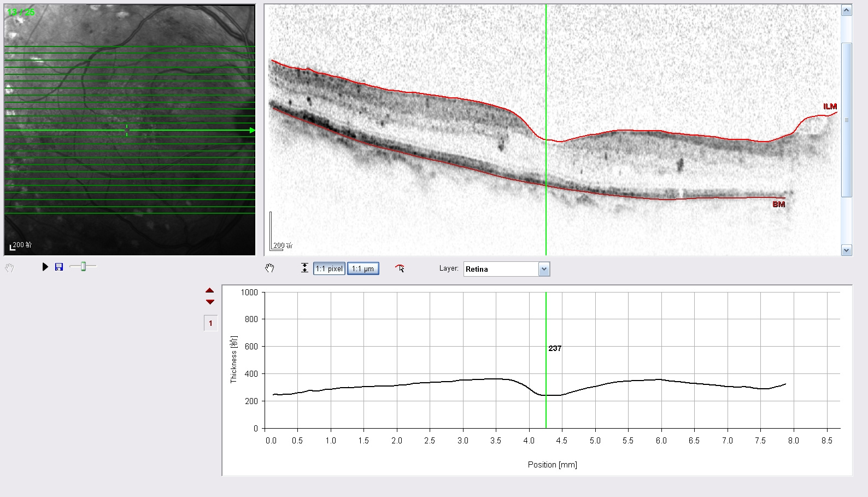
Task: Click the green arrowhead on the active scan line
Action: [x=252, y=130]
